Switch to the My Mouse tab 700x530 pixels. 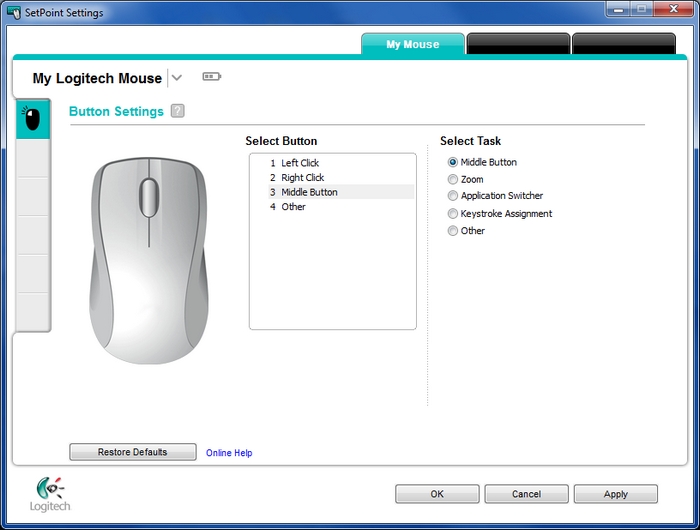click(x=412, y=44)
